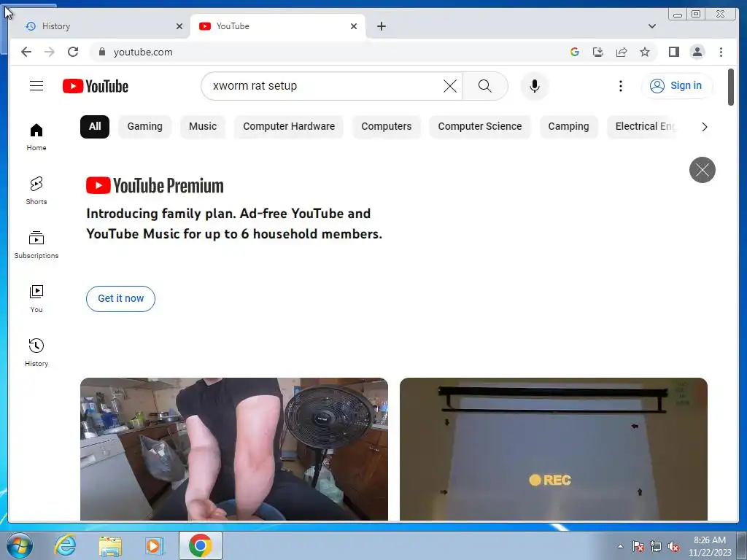
Task: Close the History browser tab
Action: [x=179, y=26]
